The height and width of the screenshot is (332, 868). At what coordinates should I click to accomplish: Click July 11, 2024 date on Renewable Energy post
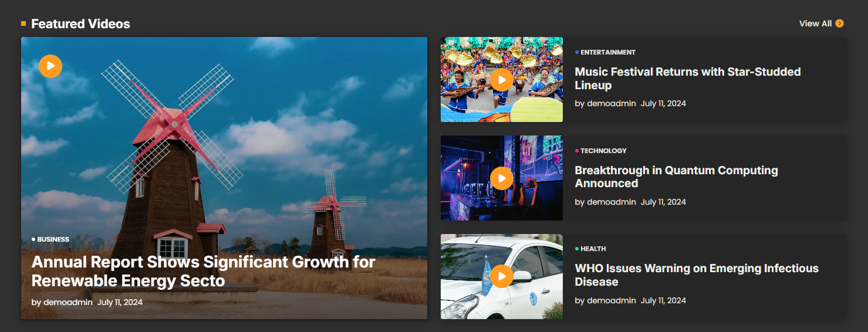coord(120,303)
